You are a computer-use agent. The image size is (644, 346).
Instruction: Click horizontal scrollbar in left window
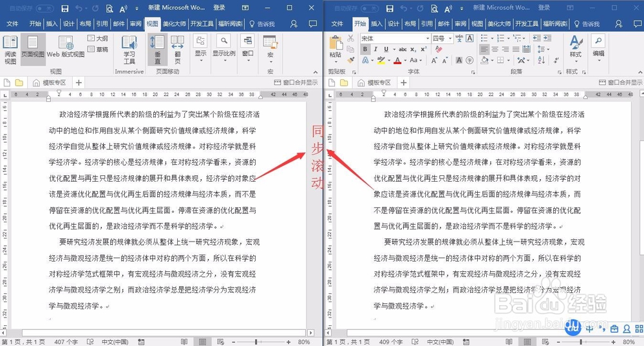click(x=164, y=332)
